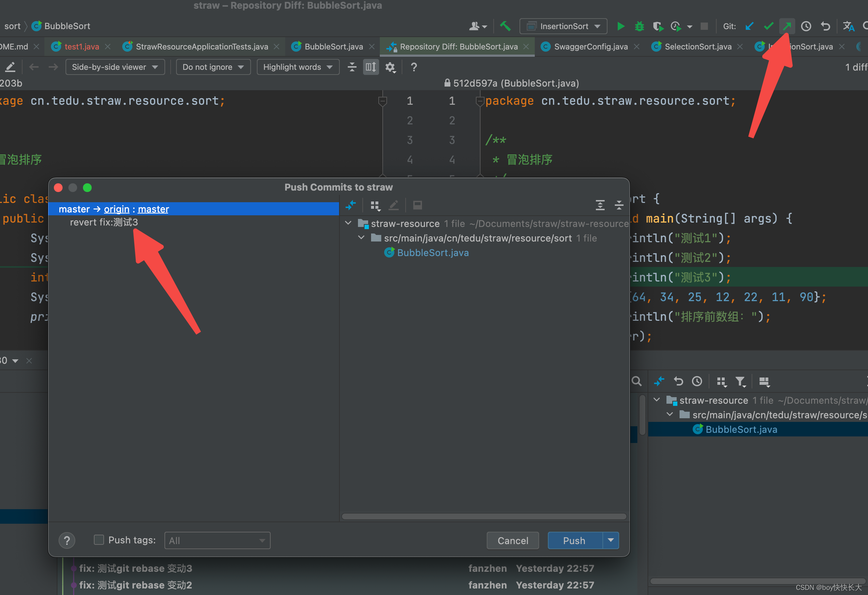The height and width of the screenshot is (595, 868).
Task: Close Repository Diff: BubbleSort.java tab
Action: pos(526,47)
